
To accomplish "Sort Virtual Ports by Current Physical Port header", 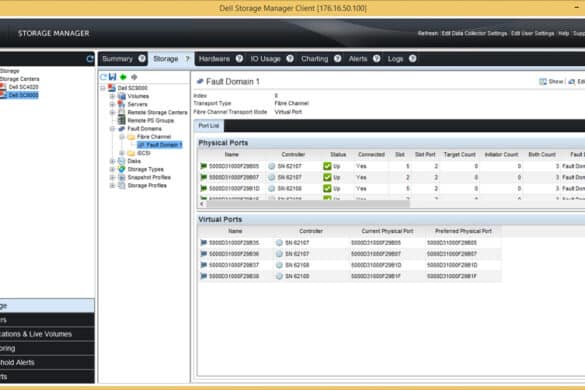I will point(387,231).
